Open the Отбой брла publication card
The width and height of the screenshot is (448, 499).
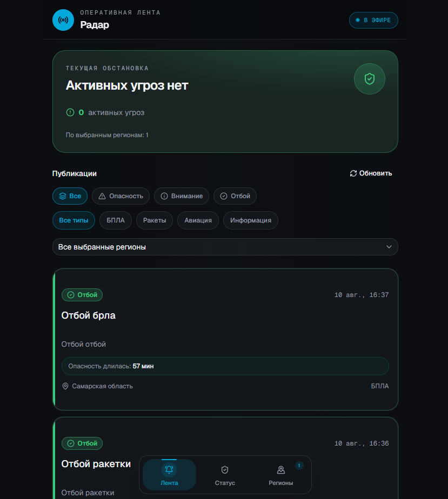pyautogui.click(x=225, y=339)
